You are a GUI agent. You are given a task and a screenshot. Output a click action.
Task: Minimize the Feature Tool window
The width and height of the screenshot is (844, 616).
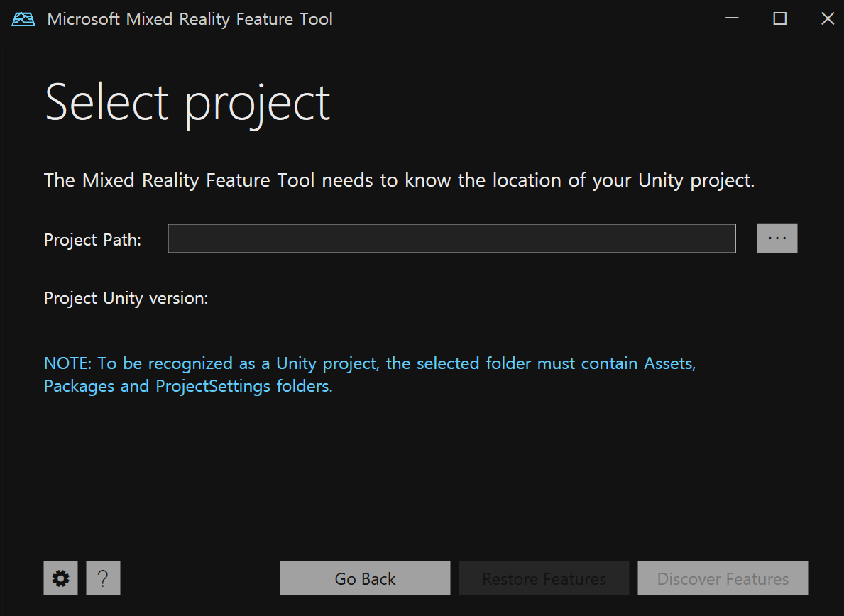tap(732, 18)
